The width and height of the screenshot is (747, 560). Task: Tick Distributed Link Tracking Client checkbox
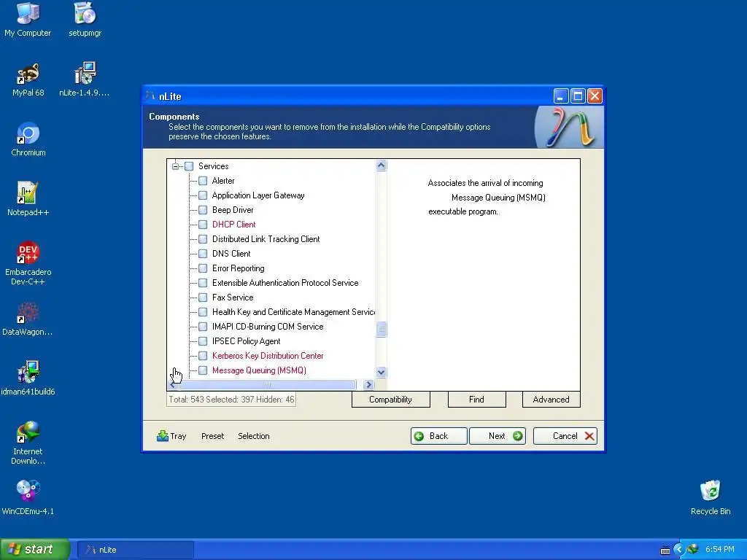(x=203, y=239)
